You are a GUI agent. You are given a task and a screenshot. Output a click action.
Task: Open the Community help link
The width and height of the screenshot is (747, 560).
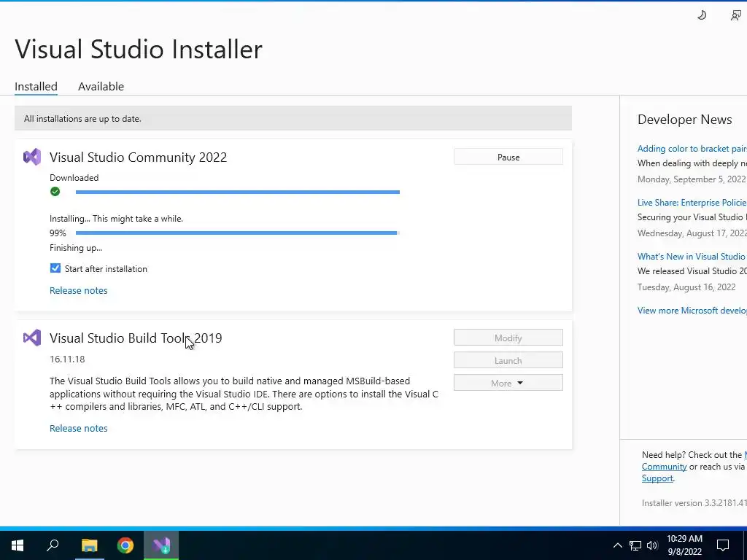(664, 467)
